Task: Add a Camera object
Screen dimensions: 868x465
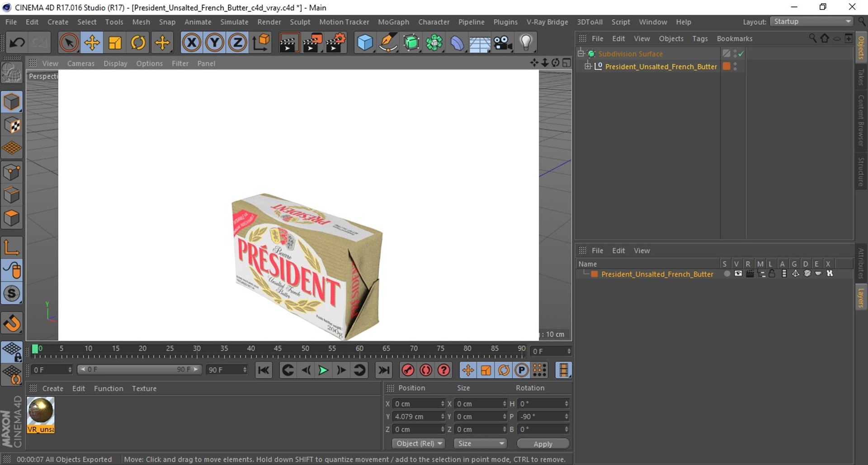Action: pyautogui.click(x=503, y=43)
